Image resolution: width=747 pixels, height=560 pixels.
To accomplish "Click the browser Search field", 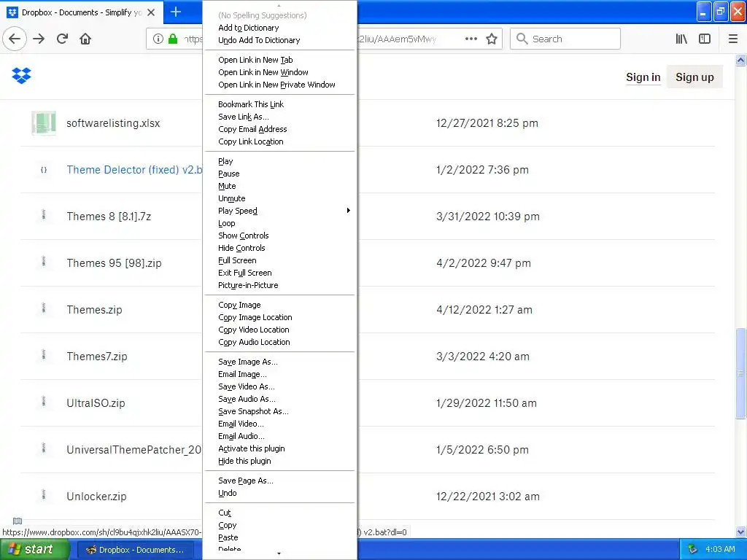I will pyautogui.click(x=565, y=39).
